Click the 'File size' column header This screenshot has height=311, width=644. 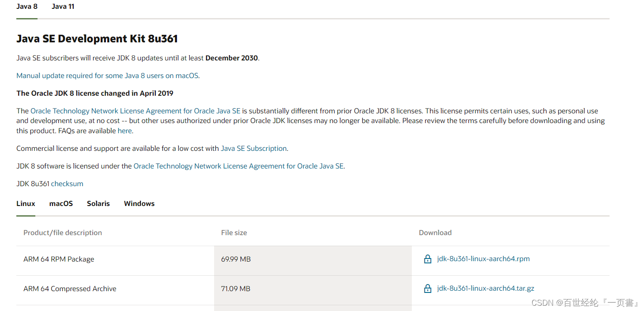tap(234, 232)
